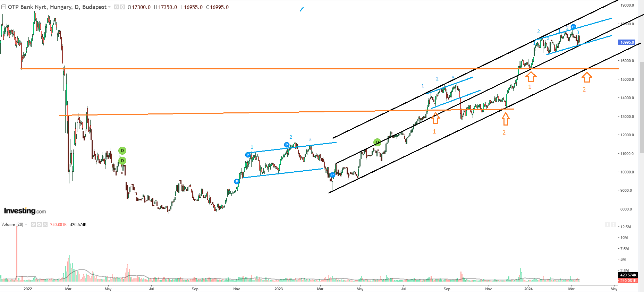Click the OTP Bank Nyrt chart title
This screenshot has height=292, width=644.
coord(57,7)
